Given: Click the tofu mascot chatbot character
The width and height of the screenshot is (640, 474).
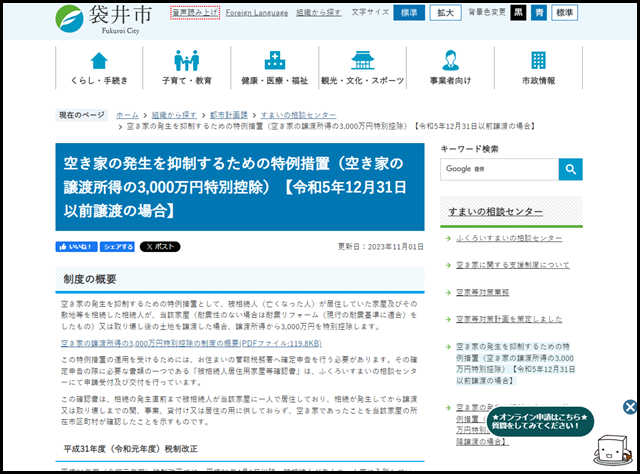Looking at the screenshot, I should tap(613, 451).
